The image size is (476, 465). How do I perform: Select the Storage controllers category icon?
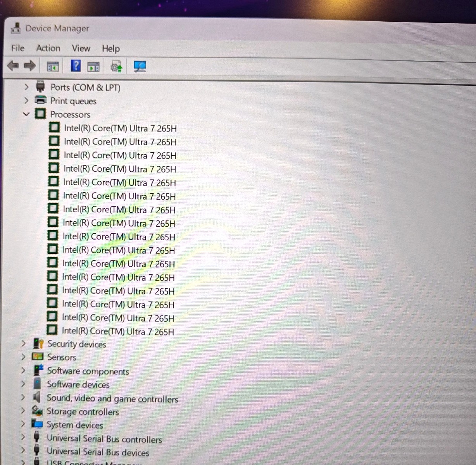37,410
